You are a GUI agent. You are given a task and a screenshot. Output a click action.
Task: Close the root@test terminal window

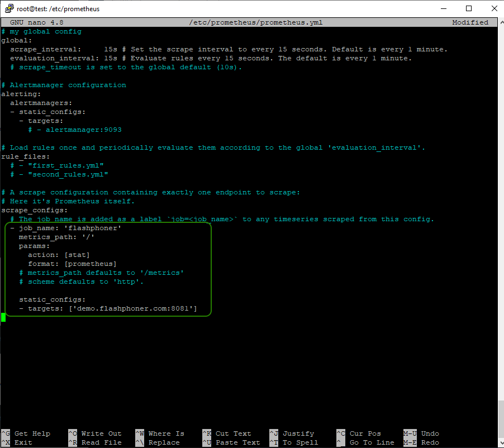tap(494, 9)
